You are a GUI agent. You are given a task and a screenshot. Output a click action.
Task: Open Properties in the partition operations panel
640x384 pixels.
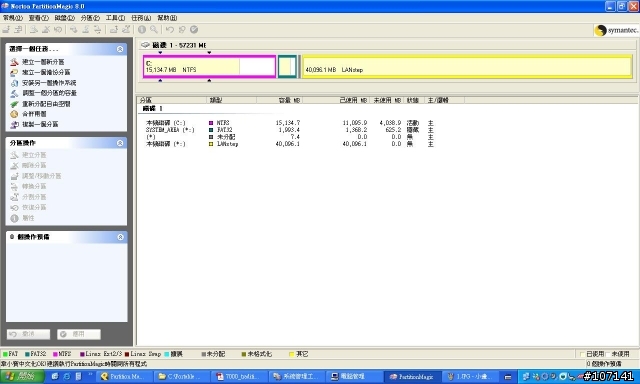tap(22, 218)
